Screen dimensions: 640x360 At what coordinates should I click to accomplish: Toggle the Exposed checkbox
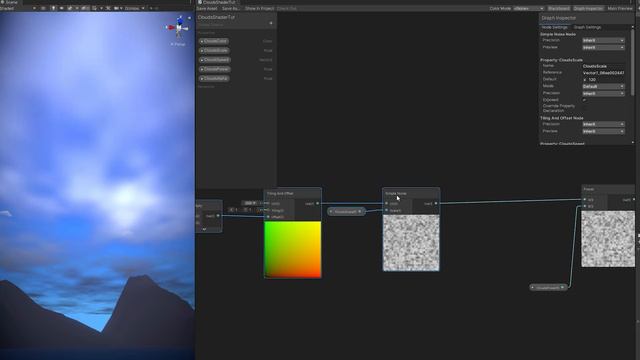584,100
